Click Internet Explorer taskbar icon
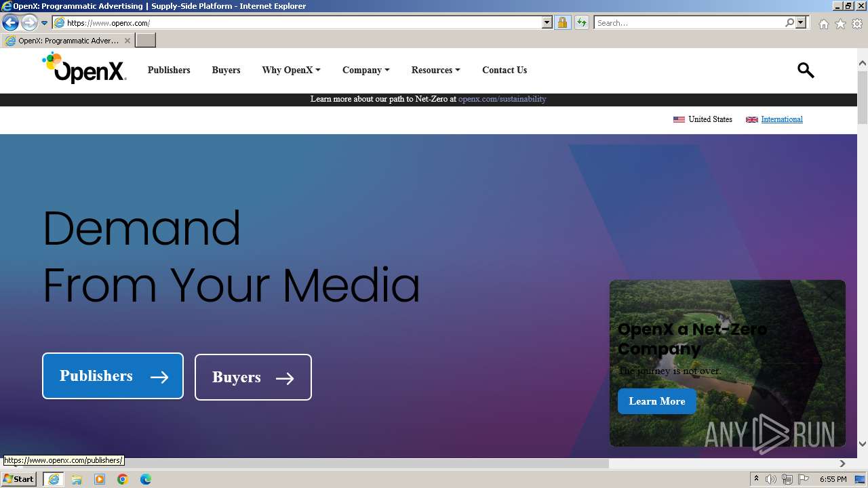The height and width of the screenshot is (488, 868). pyautogui.click(x=54, y=479)
